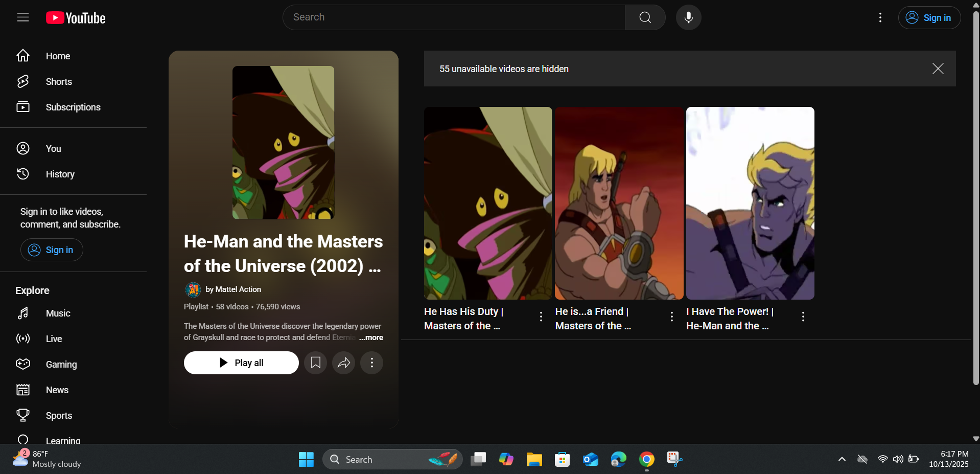Open the hamburger guide menu
The image size is (980, 474).
23,17
